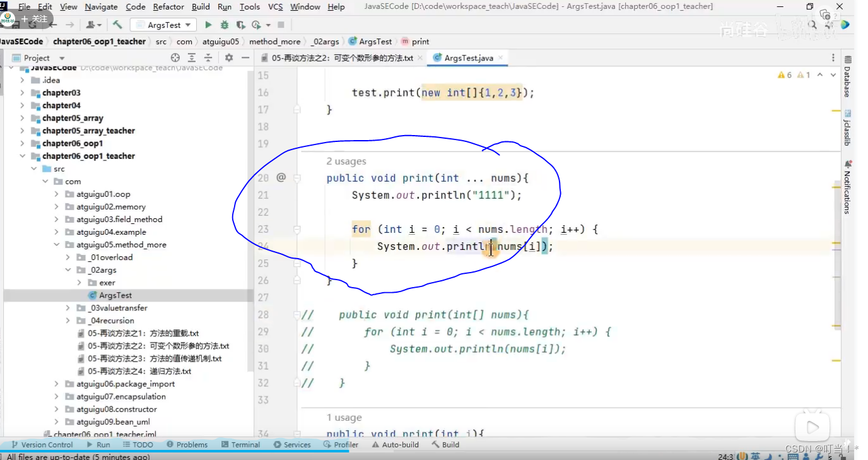Click '1 usage' hint near line 34
868x460 pixels.
(x=344, y=417)
